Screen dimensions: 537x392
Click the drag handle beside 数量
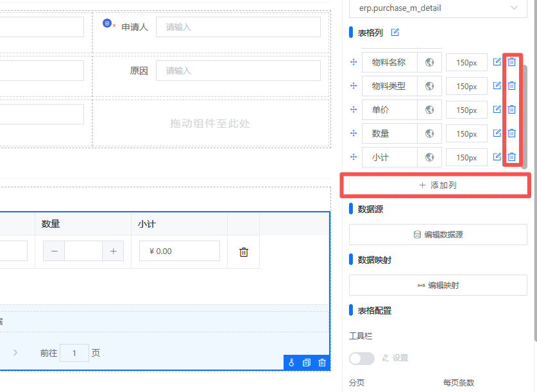pyautogui.click(x=353, y=133)
